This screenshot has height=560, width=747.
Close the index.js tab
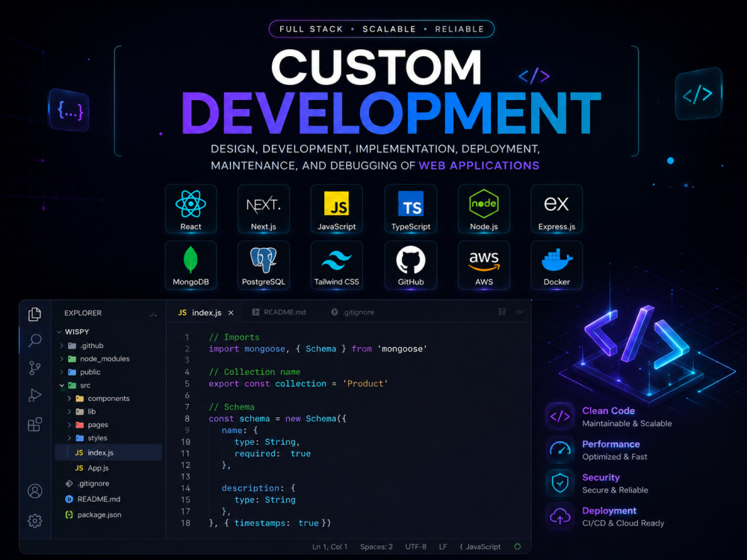[231, 313]
